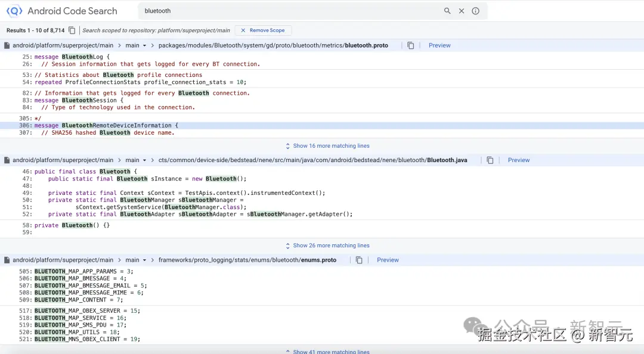Open enums.proto file path link
The height and width of the screenshot is (354, 644).
pyautogui.click(x=247, y=260)
